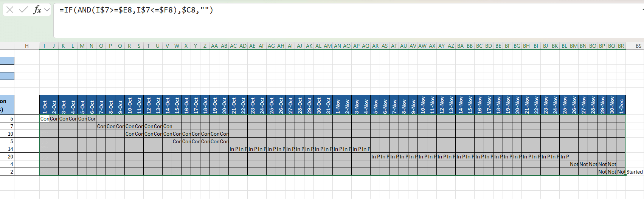
Task: Click the 26-Oct date header cell
Action: (x=281, y=105)
